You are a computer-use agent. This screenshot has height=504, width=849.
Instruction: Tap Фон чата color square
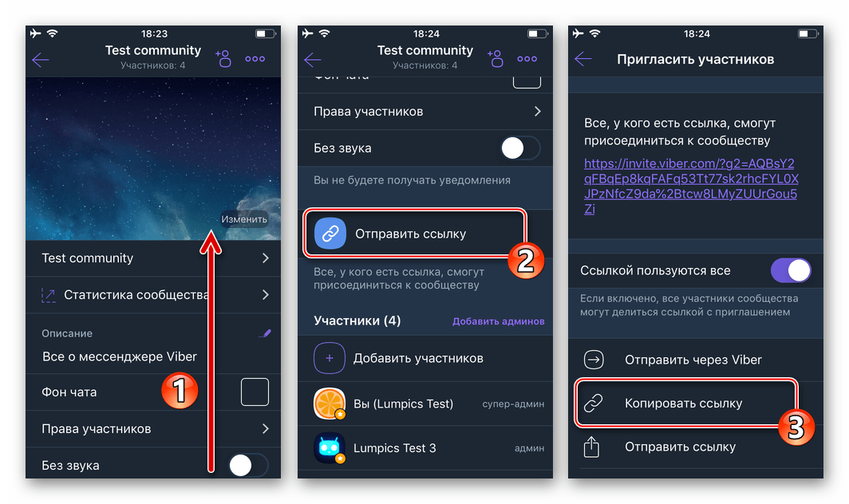[255, 392]
